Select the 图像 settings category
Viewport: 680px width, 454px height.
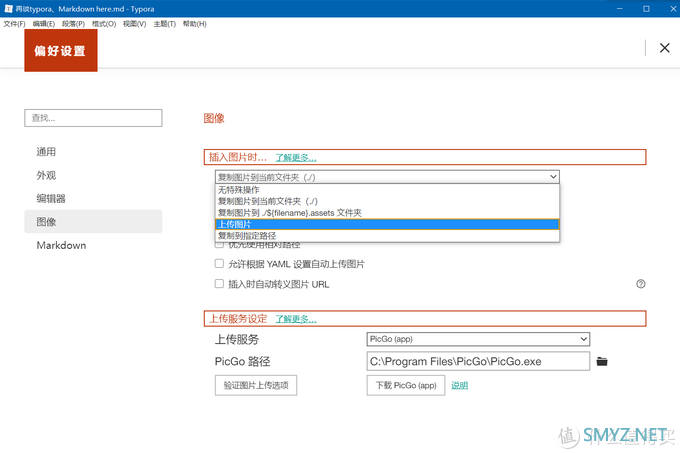(93, 222)
